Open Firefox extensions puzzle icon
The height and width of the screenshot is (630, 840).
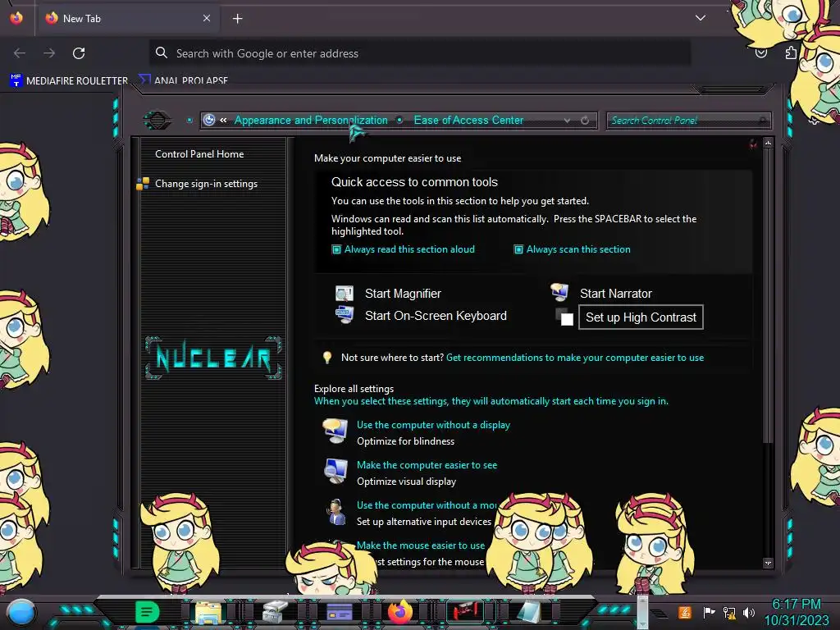pyautogui.click(x=791, y=53)
